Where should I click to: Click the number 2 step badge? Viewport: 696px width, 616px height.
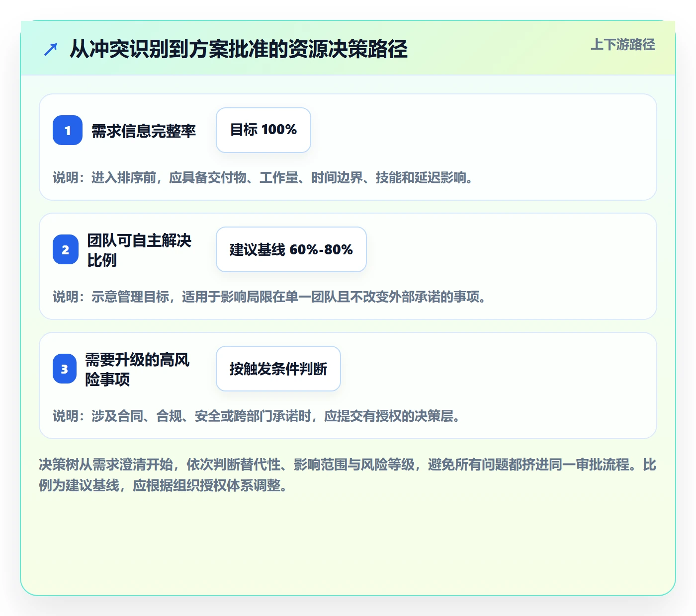(x=66, y=249)
